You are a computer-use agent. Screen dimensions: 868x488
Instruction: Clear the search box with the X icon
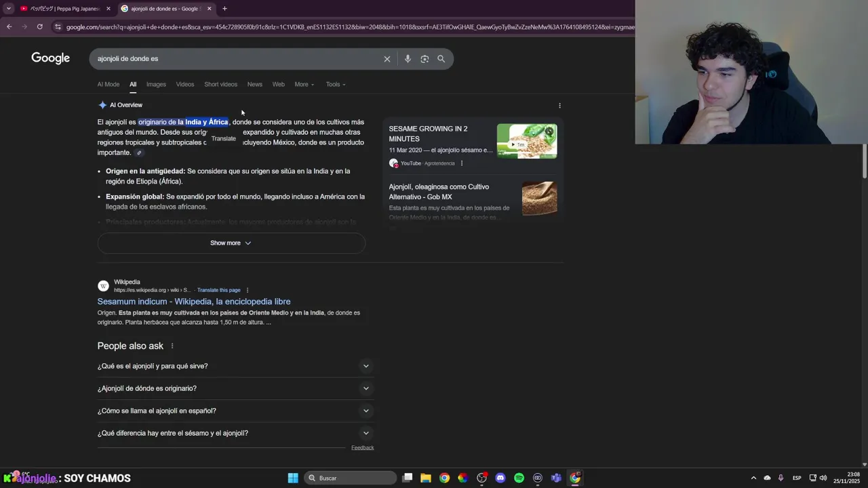387,59
